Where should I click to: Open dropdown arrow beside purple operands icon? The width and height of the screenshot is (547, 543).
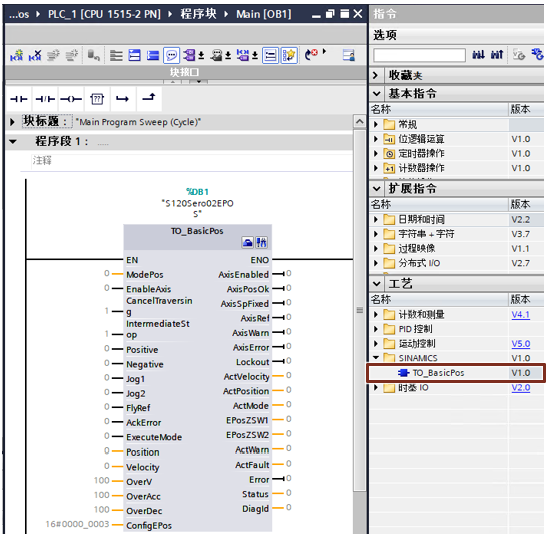point(201,55)
